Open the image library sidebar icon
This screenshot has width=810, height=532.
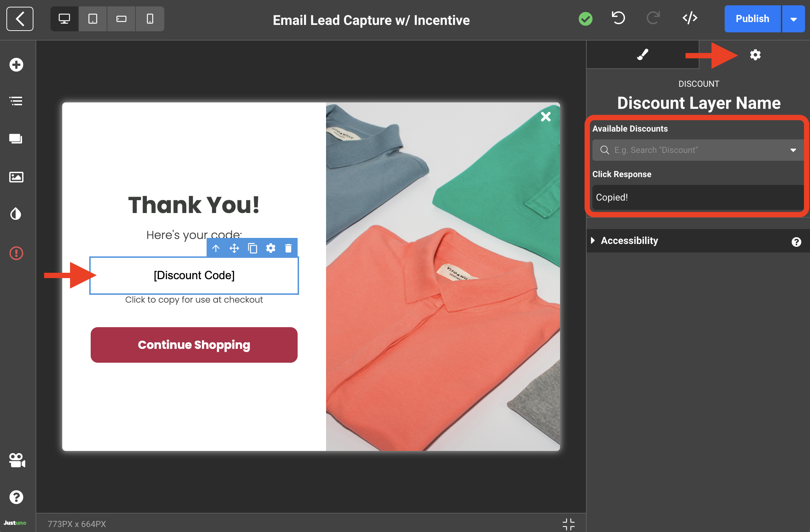(16, 177)
